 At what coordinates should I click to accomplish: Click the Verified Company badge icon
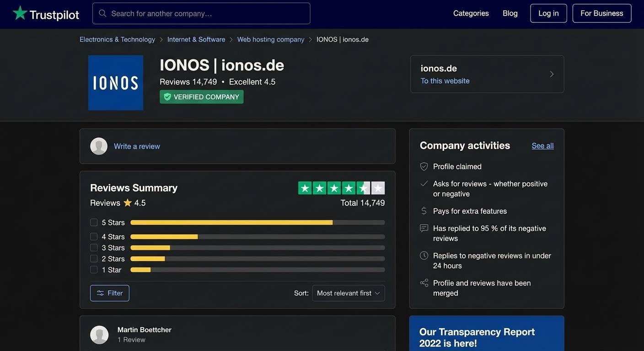167,96
